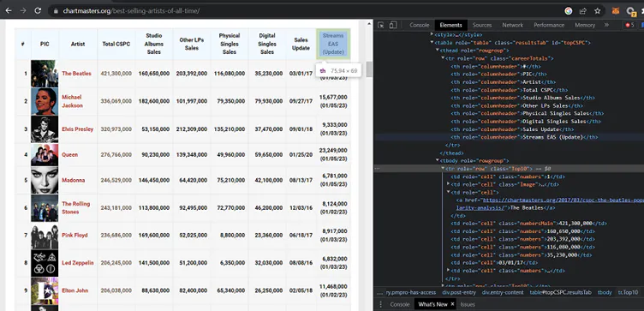644x311 pixels.
Task: Switch to the Performance tab
Action: coord(549,25)
